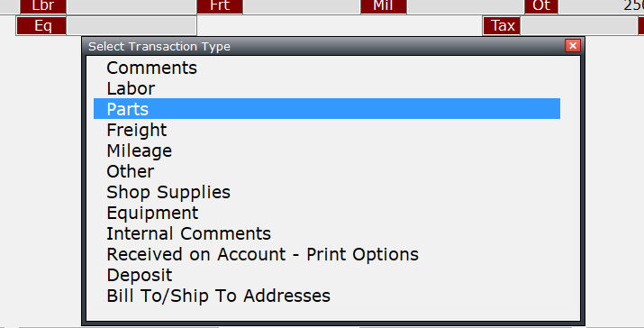This screenshot has height=328, width=644.
Task: Click the red Ot label button
Action: click(x=541, y=6)
